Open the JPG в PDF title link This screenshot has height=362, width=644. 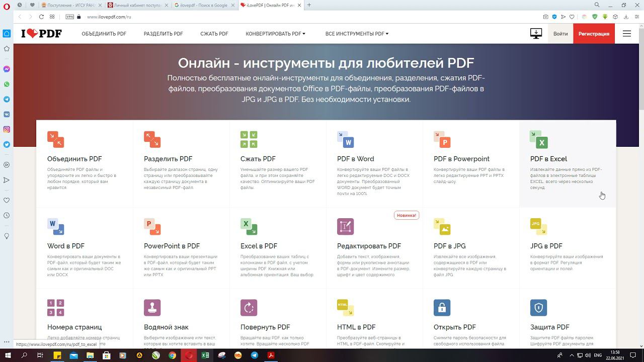click(x=546, y=246)
